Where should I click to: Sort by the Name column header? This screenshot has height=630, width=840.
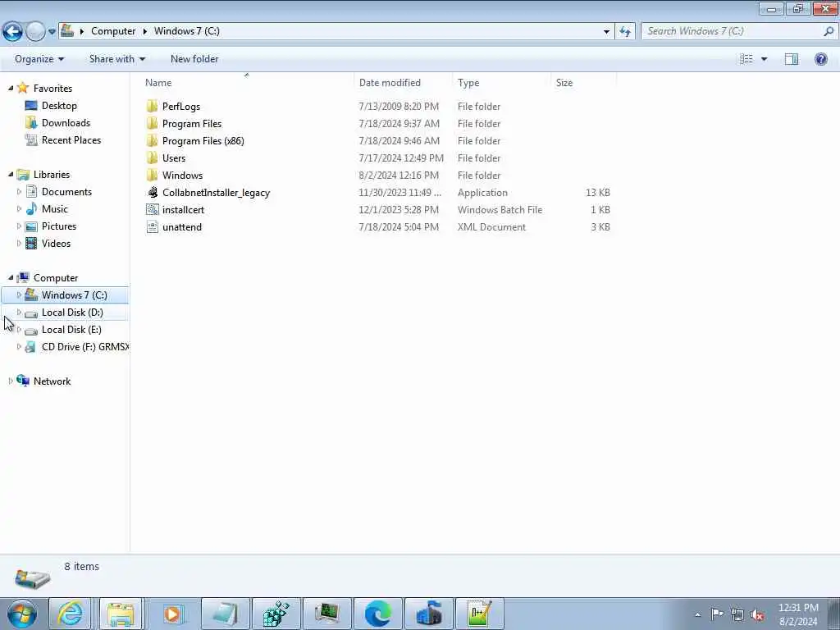click(x=158, y=83)
